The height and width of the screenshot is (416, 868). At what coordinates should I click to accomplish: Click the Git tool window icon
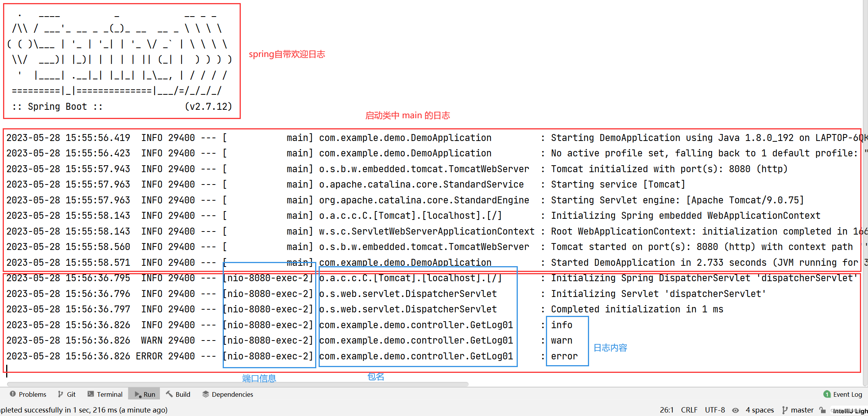click(x=60, y=394)
